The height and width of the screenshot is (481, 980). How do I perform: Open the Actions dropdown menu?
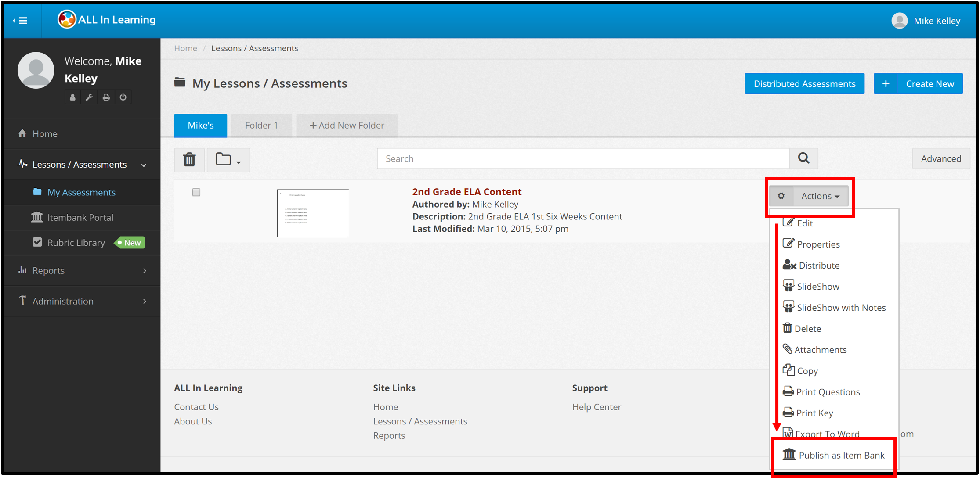coord(820,196)
